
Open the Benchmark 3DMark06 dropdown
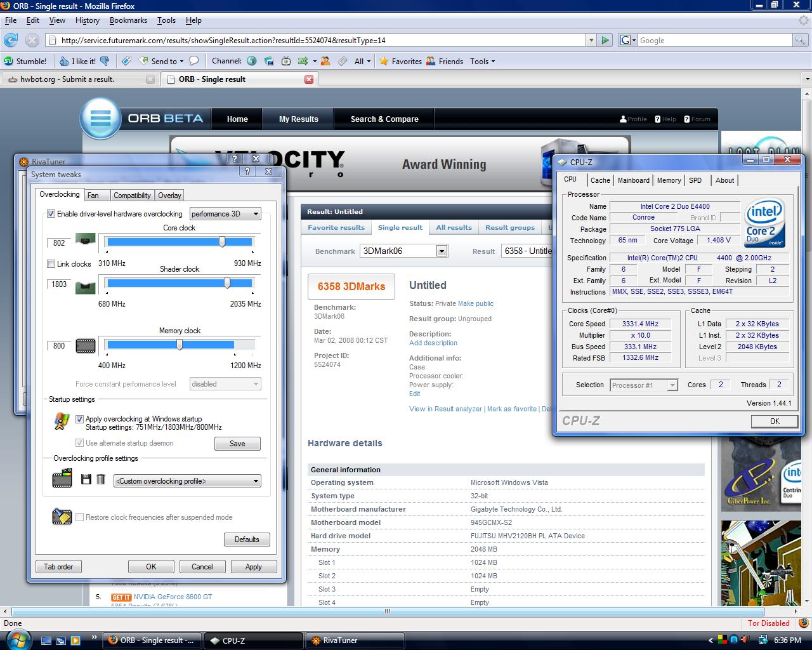[x=404, y=251]
